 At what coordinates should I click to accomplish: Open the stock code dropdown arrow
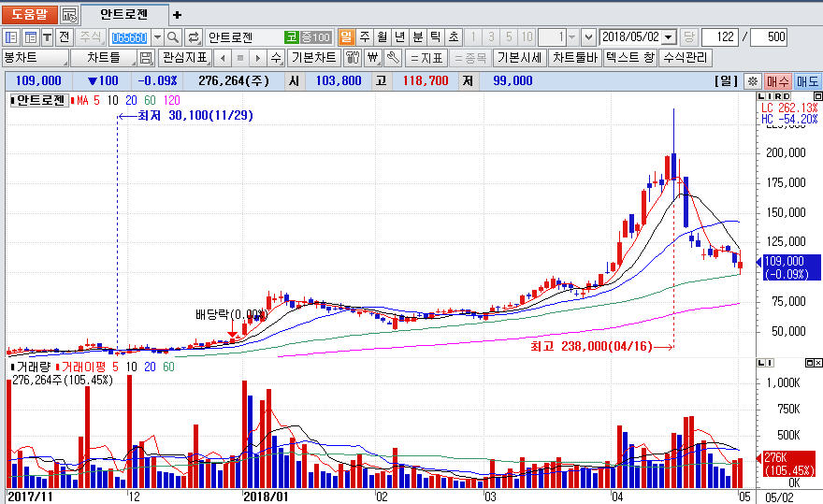point(156,37)
